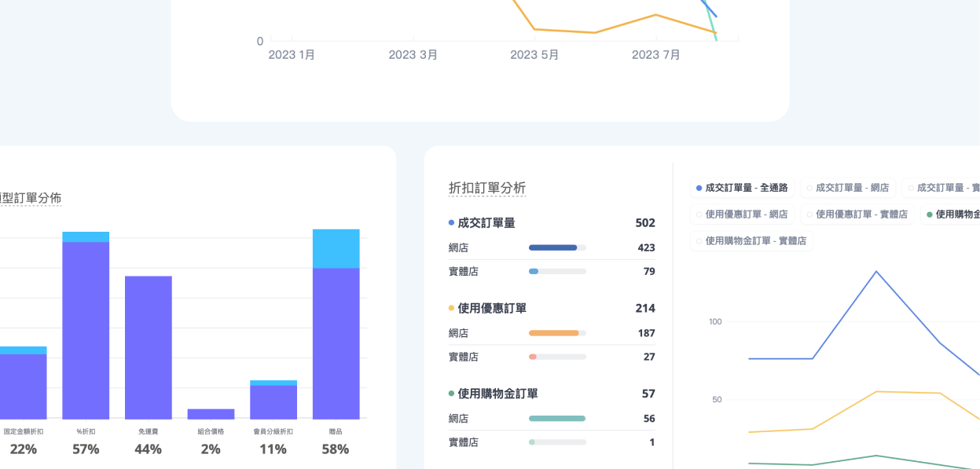
Task: Toggle legend 使用優惠訂單 - 網店
Action: 743,214
